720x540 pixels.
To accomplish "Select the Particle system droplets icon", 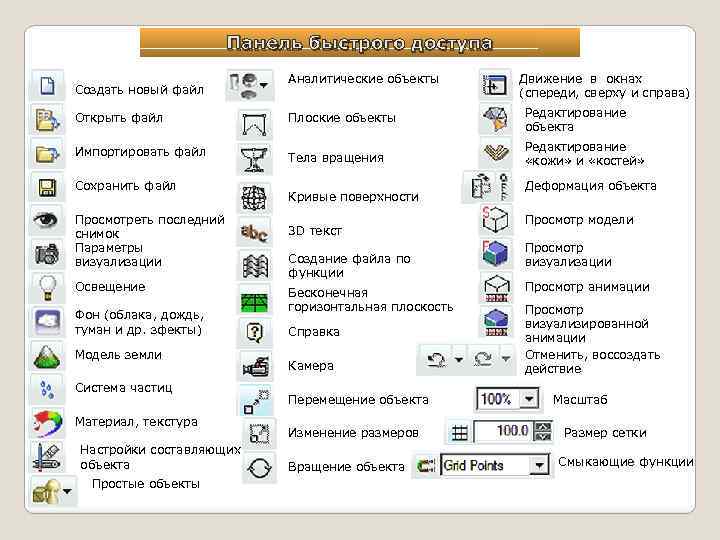I will point(47,389).
